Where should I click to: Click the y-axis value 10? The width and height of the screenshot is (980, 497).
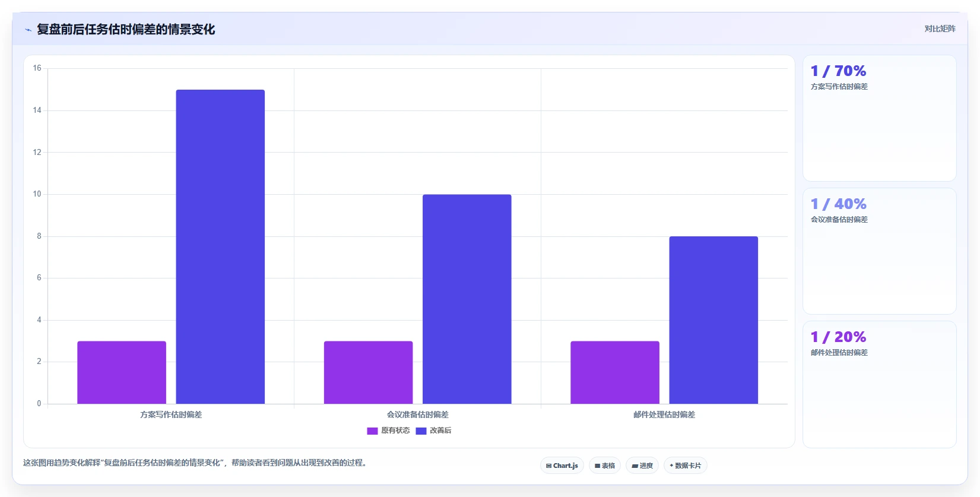pos(37,194)
